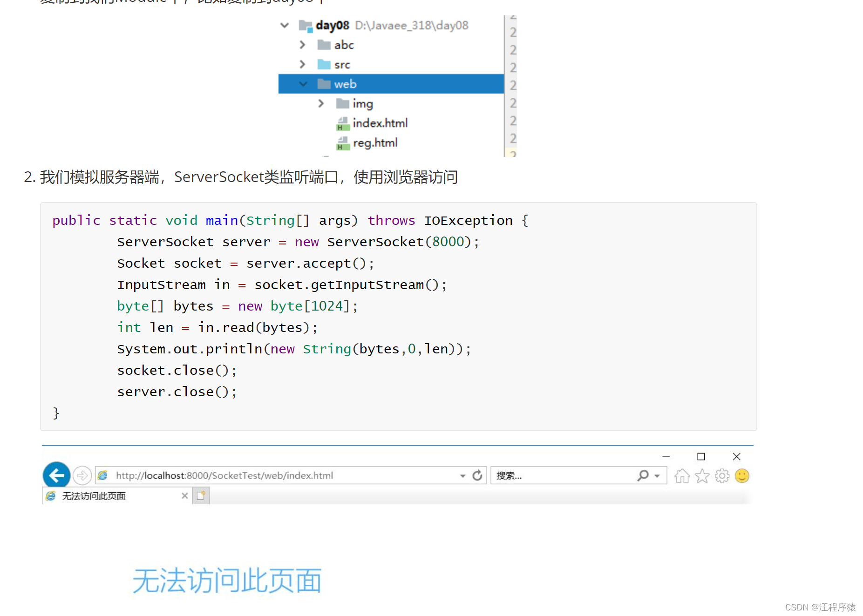Expand the src folder

(x=303, y=64)
